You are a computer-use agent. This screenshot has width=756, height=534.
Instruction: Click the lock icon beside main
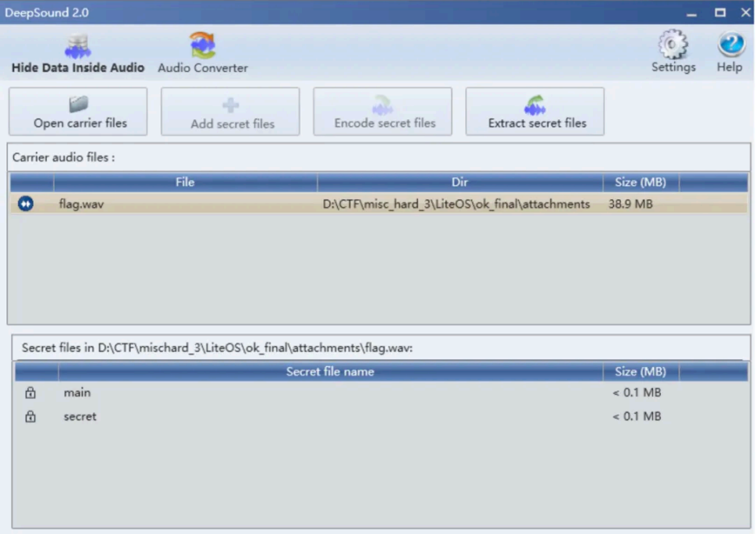pos(30,393)
